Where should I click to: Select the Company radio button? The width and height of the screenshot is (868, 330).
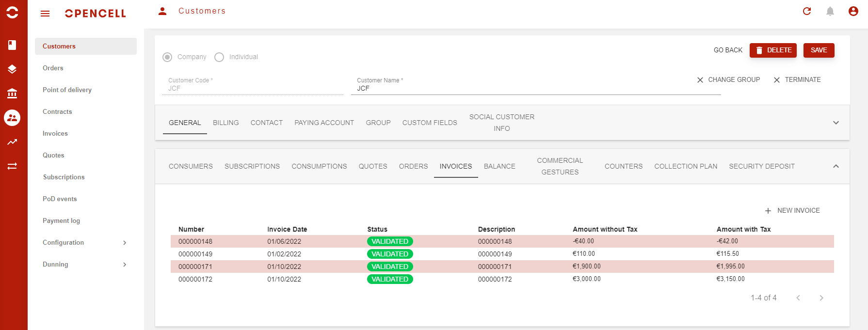(167, 57)
